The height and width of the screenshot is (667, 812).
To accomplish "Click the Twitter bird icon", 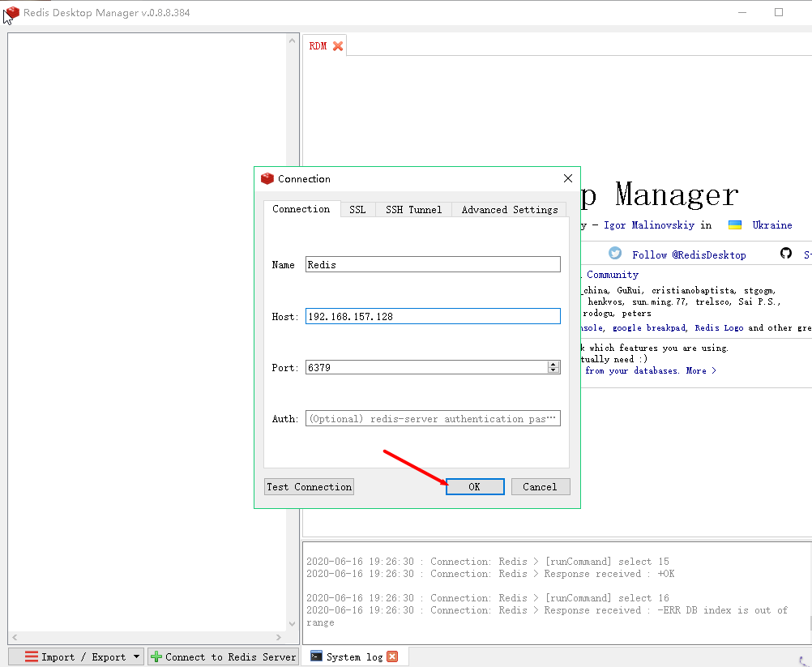I will (615, 253).
